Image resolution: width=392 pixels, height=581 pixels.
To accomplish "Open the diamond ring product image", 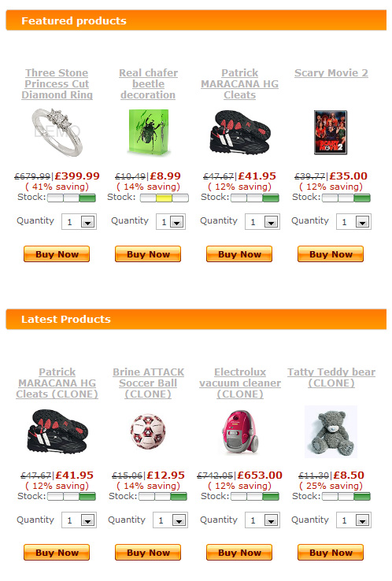I will click(x=57, y=132).
